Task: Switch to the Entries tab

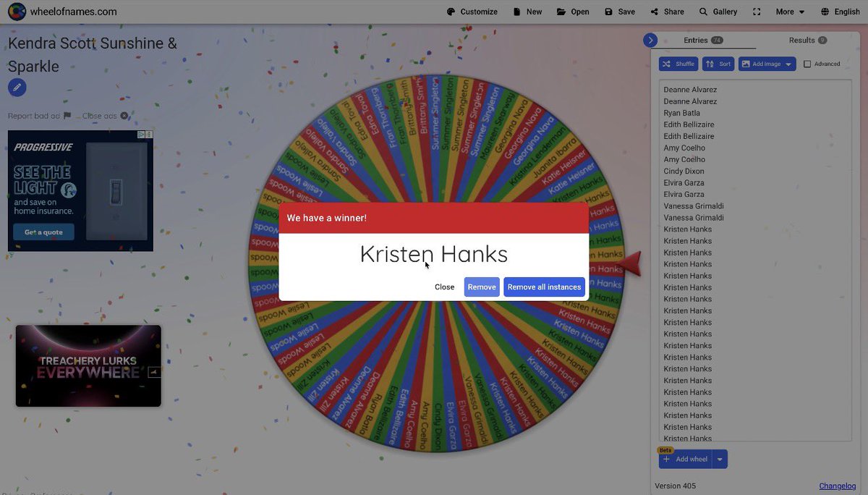Action: click(703, 41)
